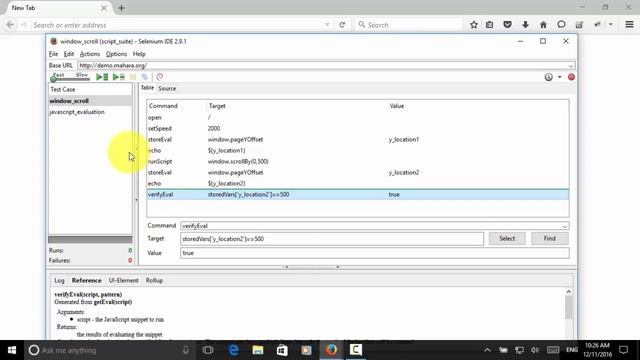Click the ${y_location2} echo target cell
640x360 pixels.
pos(227,184)
